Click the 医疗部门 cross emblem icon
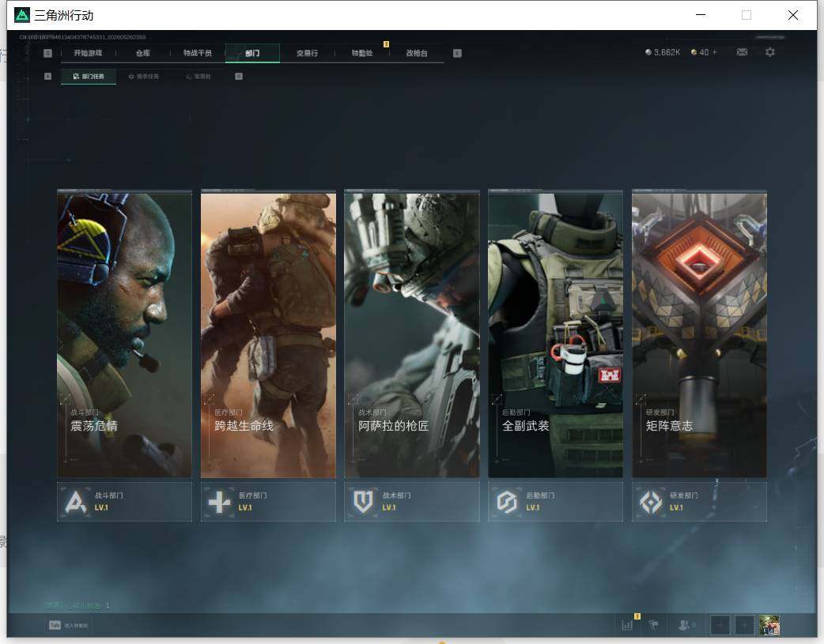 (x=219, y=503)
